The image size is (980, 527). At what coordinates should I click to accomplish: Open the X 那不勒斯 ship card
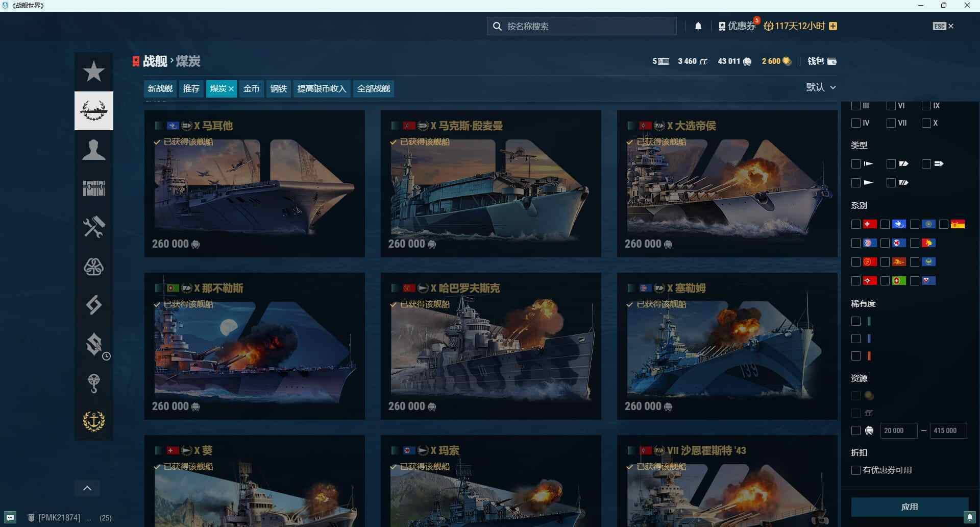tap(255, 346)
